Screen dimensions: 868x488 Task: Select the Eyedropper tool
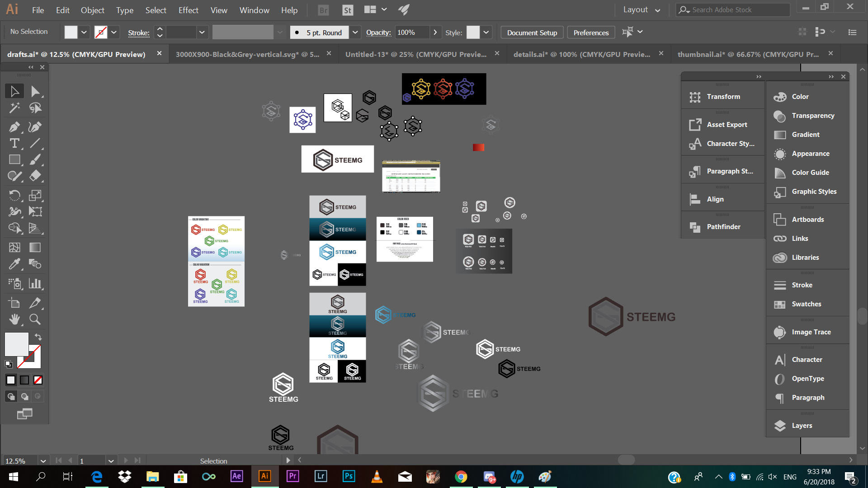(x=14, y=263)
